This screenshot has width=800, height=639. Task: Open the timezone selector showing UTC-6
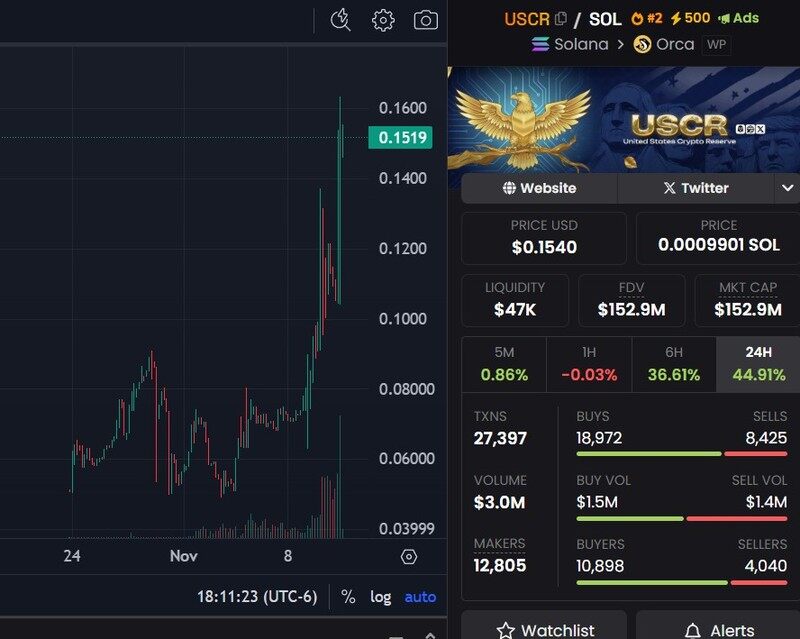pos(257,597)
